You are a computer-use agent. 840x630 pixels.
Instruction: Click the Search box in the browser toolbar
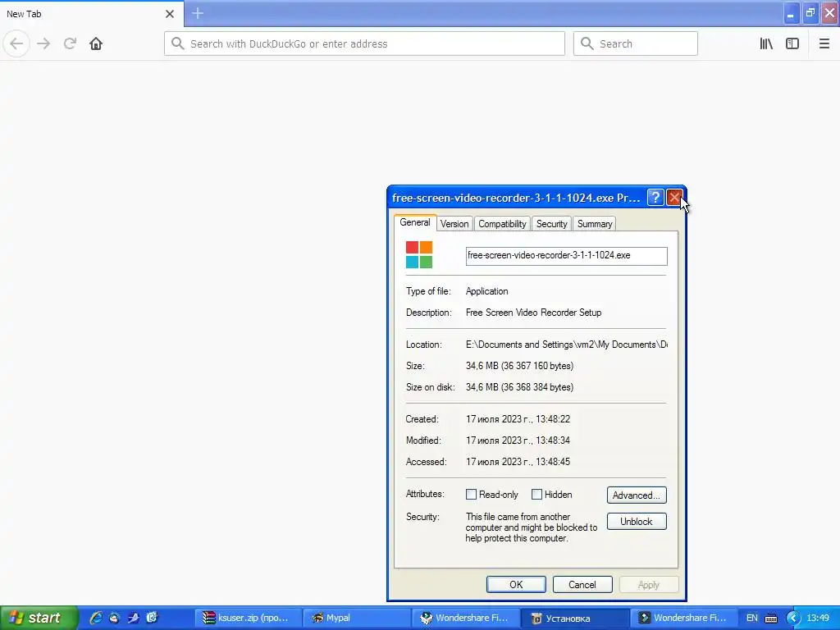coord(636,43)
